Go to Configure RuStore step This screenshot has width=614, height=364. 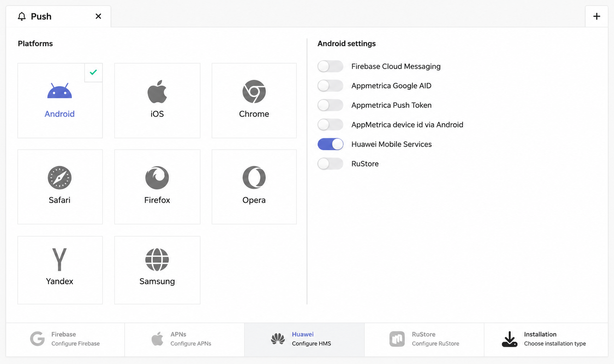[x=424, y=340]
